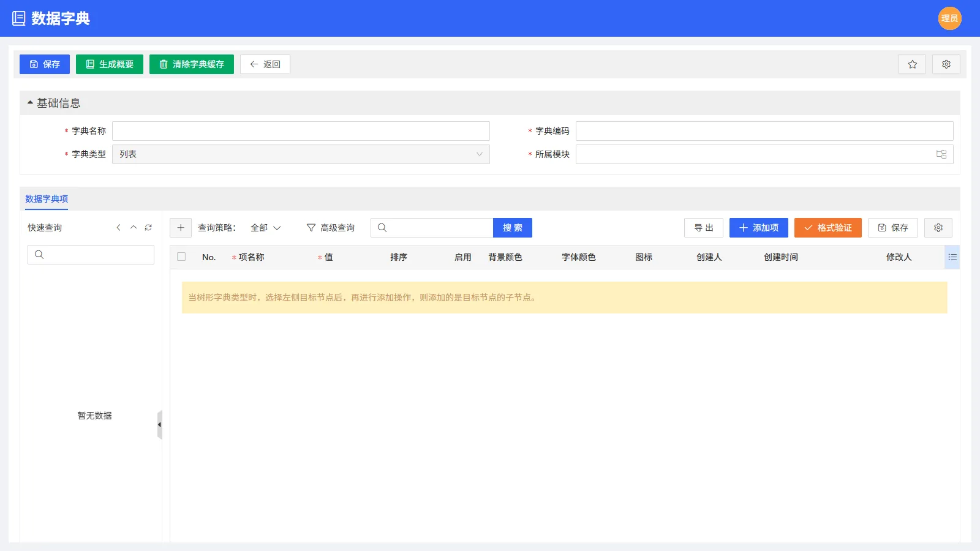980x551 pixels.
Task: Click the 排序 column header
Action: [x=399, y=257]
